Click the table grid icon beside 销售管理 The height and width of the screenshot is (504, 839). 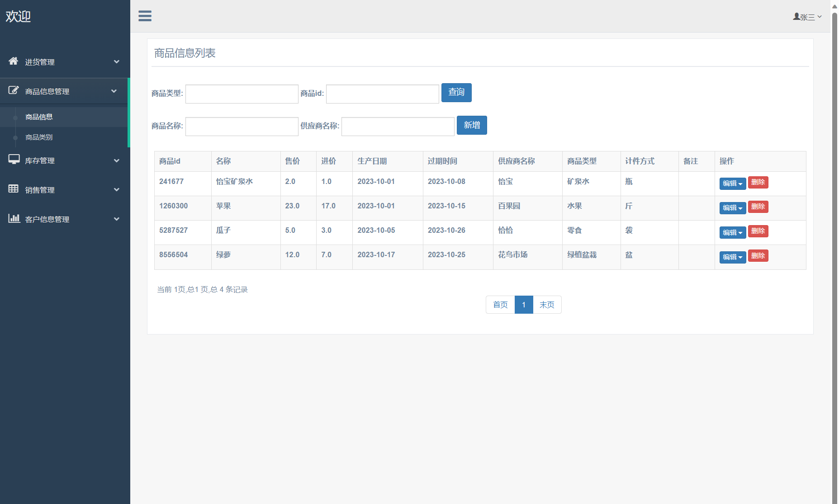coord(14,188)
